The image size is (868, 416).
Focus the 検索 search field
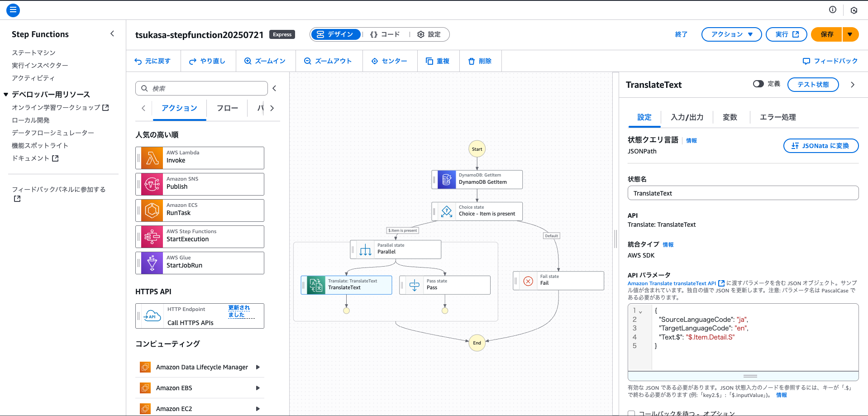[x=201, y=88]
